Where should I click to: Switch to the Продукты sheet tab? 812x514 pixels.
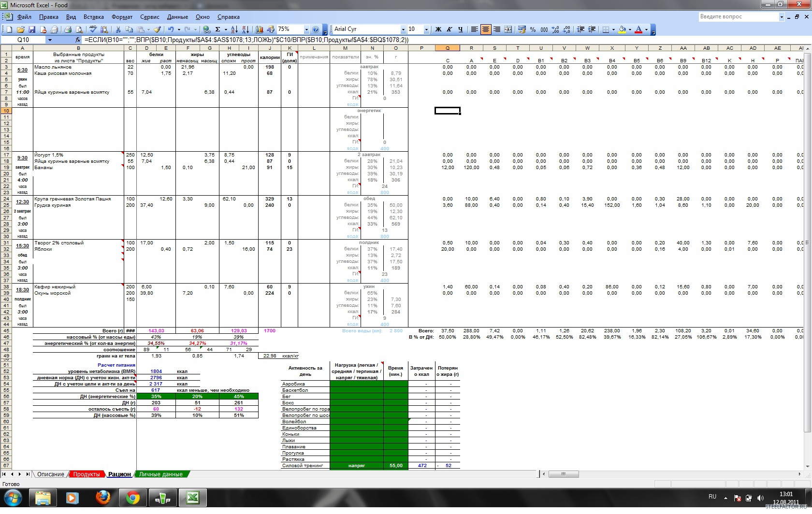click(87, 474)
